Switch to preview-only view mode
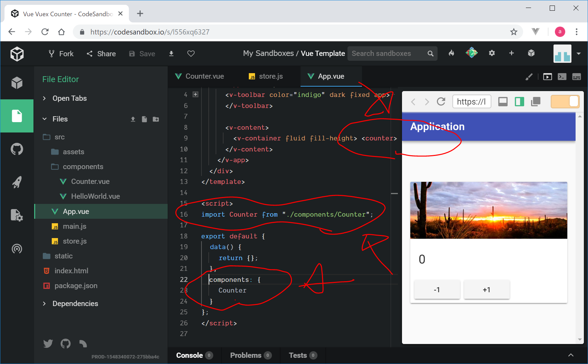The width and height of the screenshot is (588, 364). (x=503, y=101)
